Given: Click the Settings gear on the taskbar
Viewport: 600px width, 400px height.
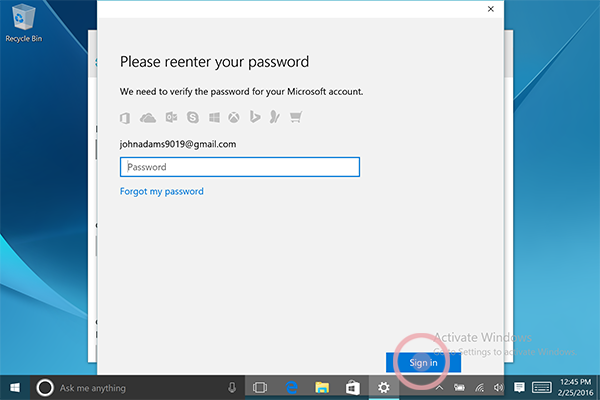Looking at the screenshot, I should coord(384,388).
